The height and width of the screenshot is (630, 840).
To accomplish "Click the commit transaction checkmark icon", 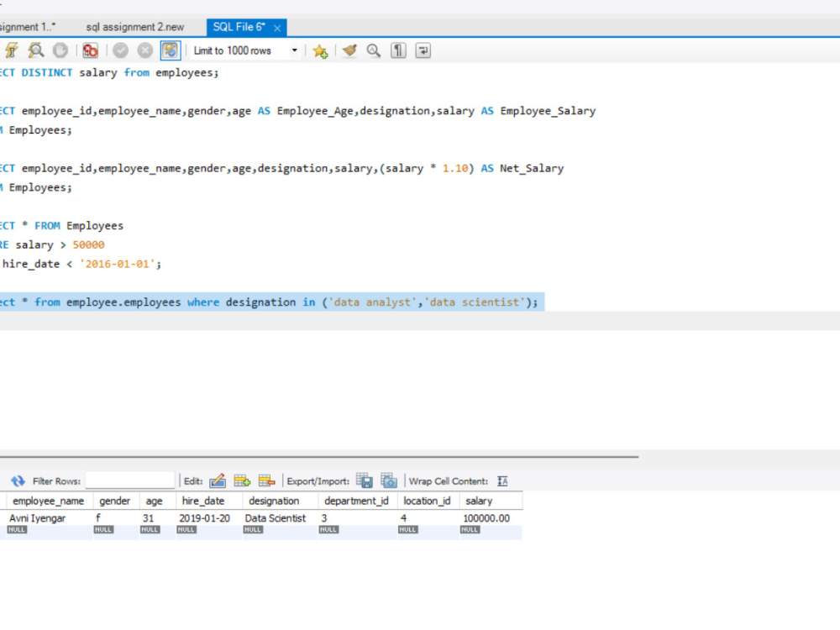I will click(120, 51).
